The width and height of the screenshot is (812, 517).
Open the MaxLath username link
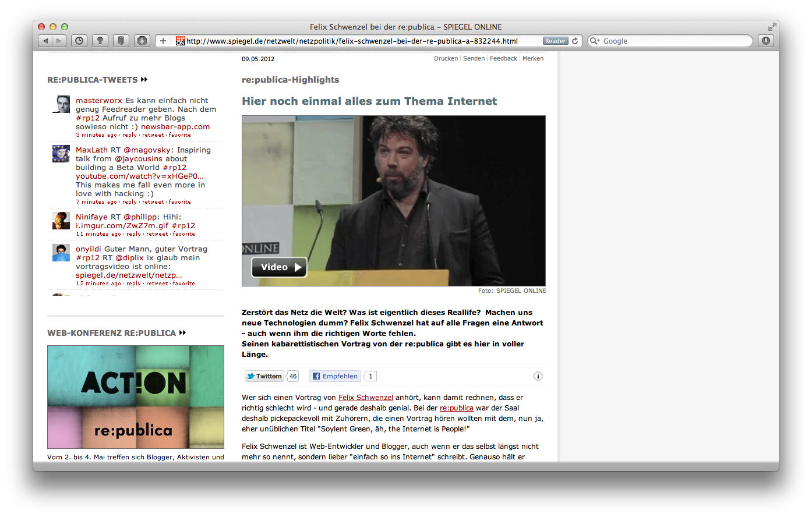pos(91,150)
